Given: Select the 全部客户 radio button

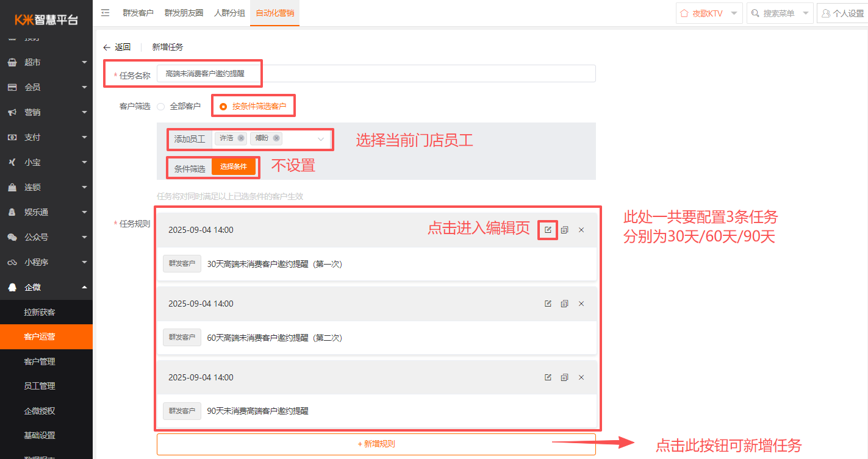Looking at the screenshot, I should [x=161, y=106].
